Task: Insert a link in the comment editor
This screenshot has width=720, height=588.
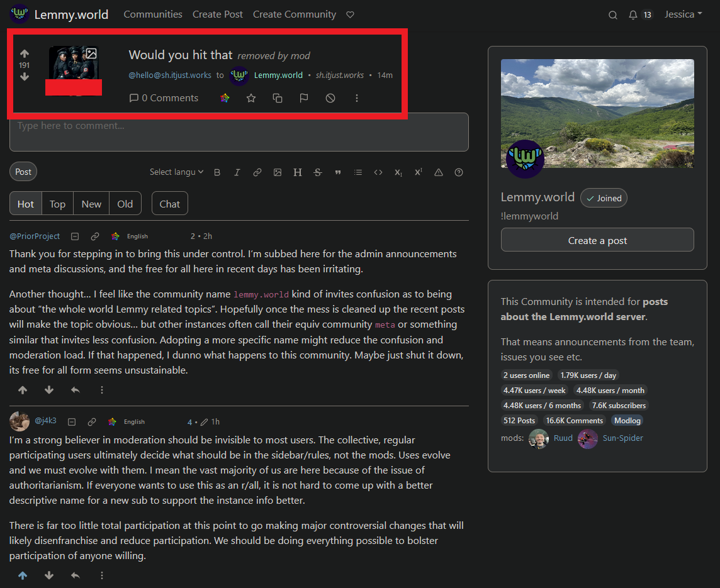Action: click(x=257, y=172)
